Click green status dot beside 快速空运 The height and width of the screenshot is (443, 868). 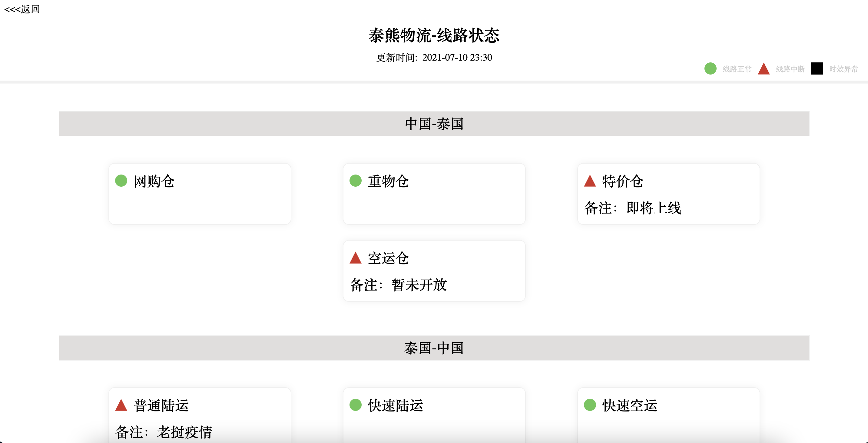pos(590,405)
